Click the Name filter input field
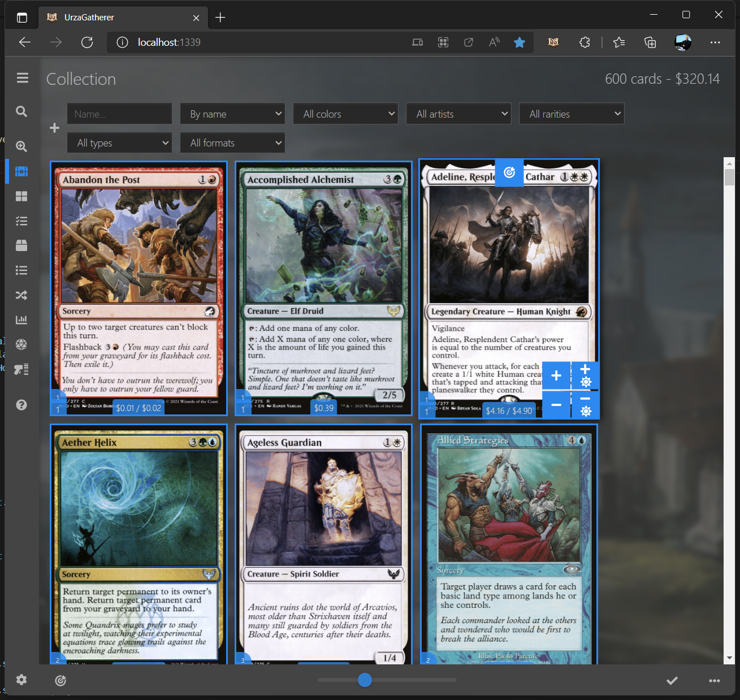 click(x=120, y=114)
